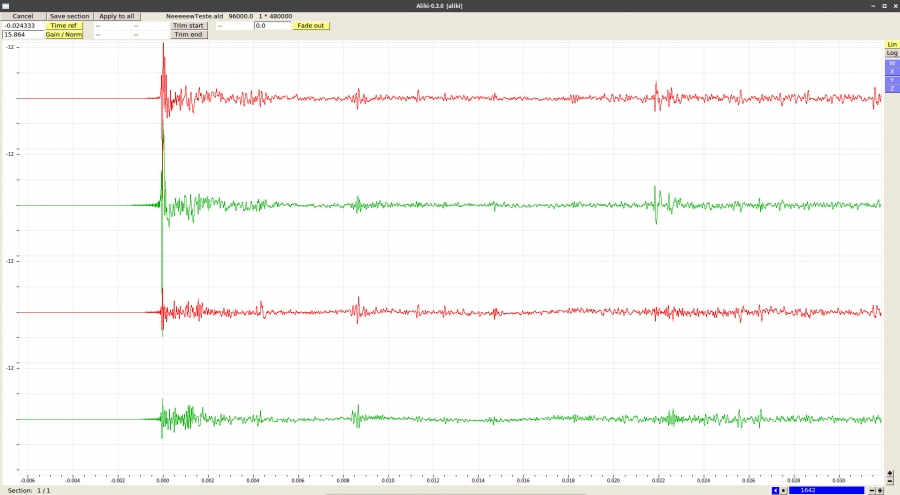Click the Gain / Norm button

coord(64,34)
